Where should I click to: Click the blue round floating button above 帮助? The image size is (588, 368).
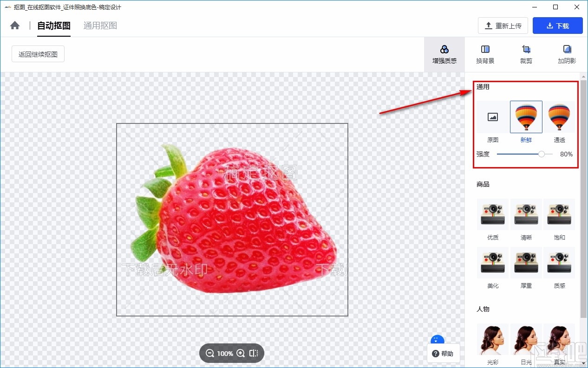coord(438,339)
